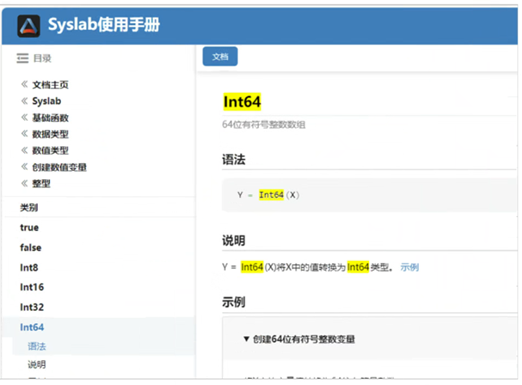Navigate to 整型 breadcrumb
Image resolution: width=522 pixels, height=385 pixels.
click(x=41, y=184)
